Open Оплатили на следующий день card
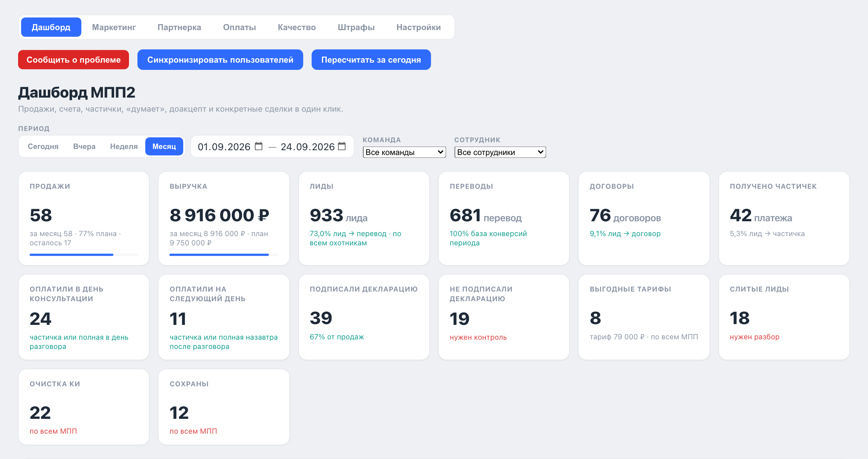This screenshot has height=459, width=868. point(224,317)
